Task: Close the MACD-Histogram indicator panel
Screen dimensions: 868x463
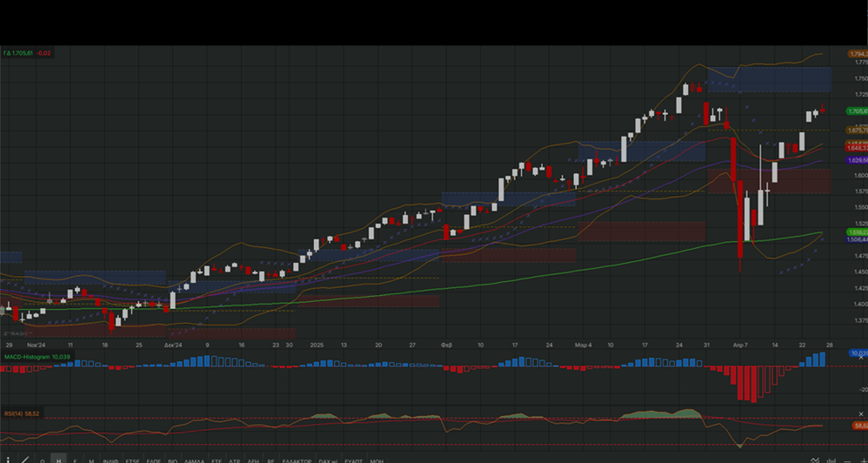Action: tap(861, 358)
